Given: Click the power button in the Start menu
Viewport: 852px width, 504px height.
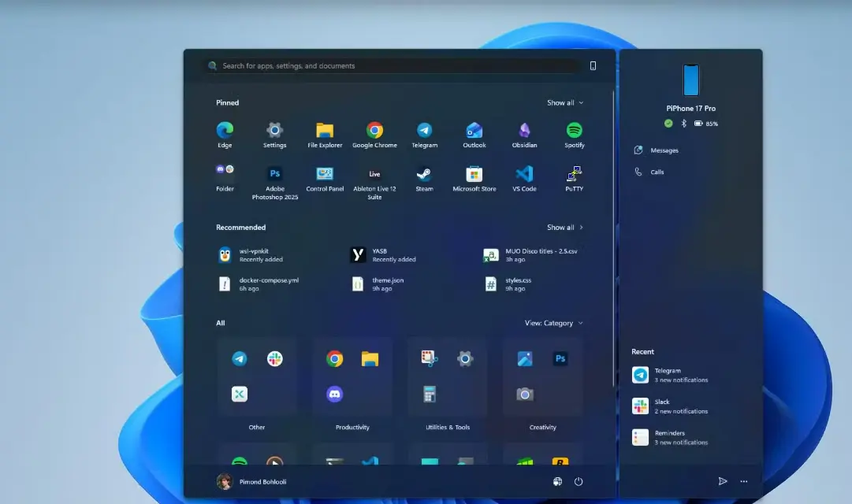Looking at the screenshot, I should coord(579,481).
